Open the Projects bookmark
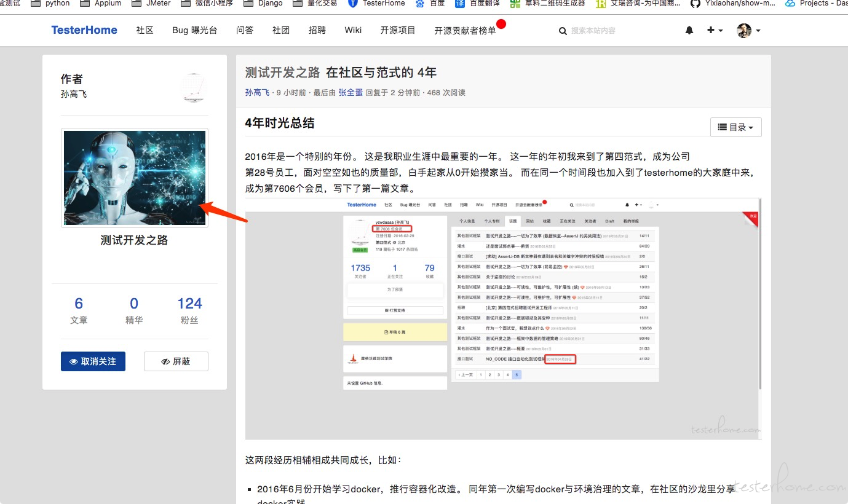This screenshot has height=504, width=848. [x=817, y=3]
